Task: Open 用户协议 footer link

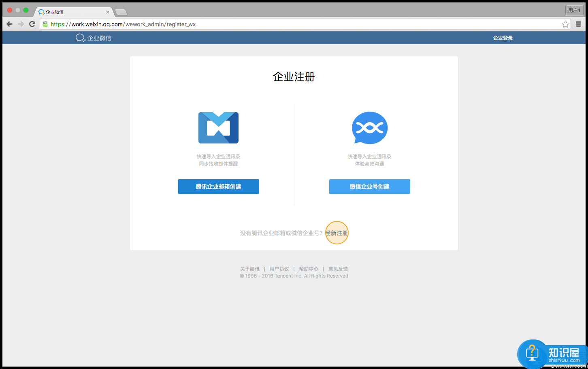Action: click(x=279, y=269)
